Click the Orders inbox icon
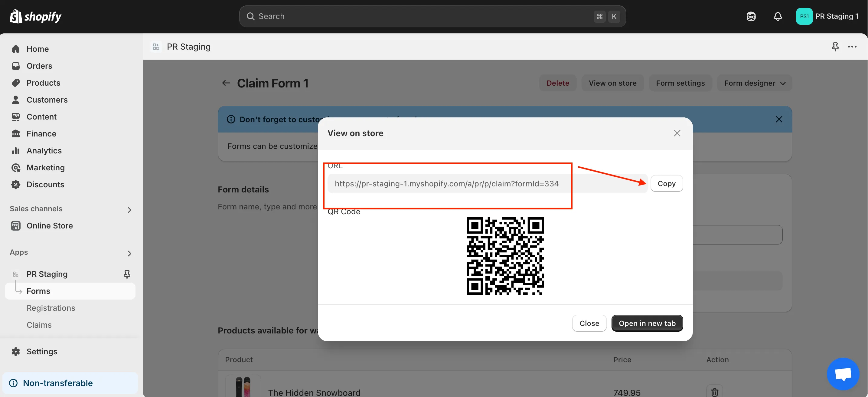This screenshot has width=868, height=397. 15,66
